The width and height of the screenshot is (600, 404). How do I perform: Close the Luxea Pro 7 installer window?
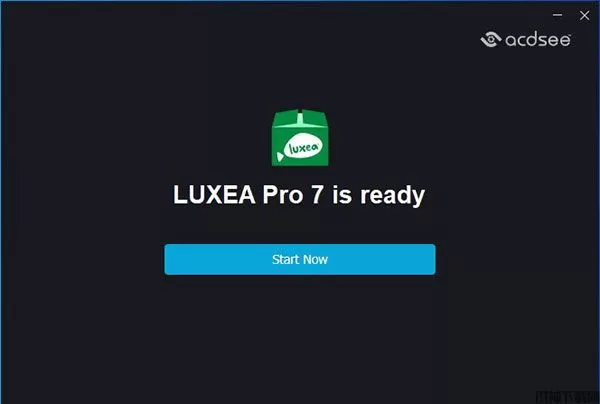pyautogui.click(x=584, y=15)
